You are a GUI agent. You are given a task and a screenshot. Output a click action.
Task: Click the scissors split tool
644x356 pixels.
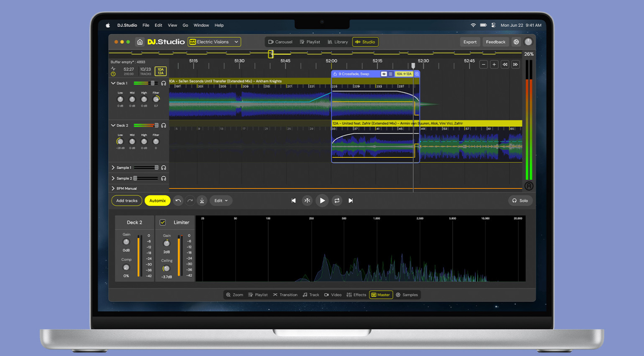(x=202, y=201)
